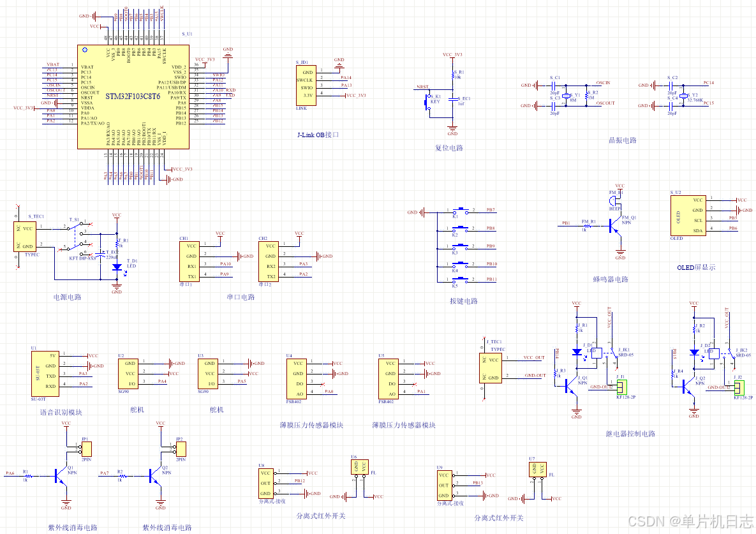Click the K2 push button on PB8
This screenshot has width=756, height=534.
click(460, 228)
